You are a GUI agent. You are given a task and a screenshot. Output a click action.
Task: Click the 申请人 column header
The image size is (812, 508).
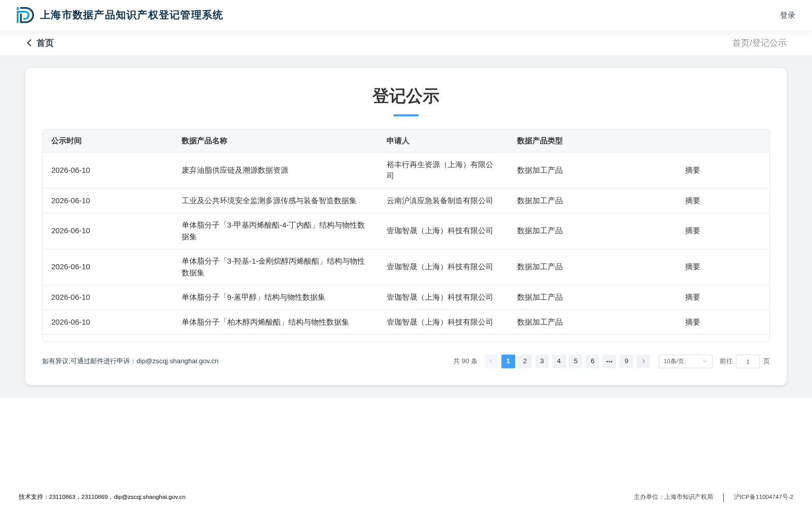coord(398,141)
